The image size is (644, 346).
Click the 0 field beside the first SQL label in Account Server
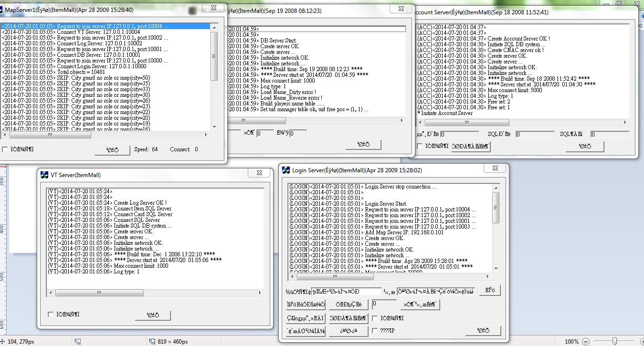click(534, 135)
